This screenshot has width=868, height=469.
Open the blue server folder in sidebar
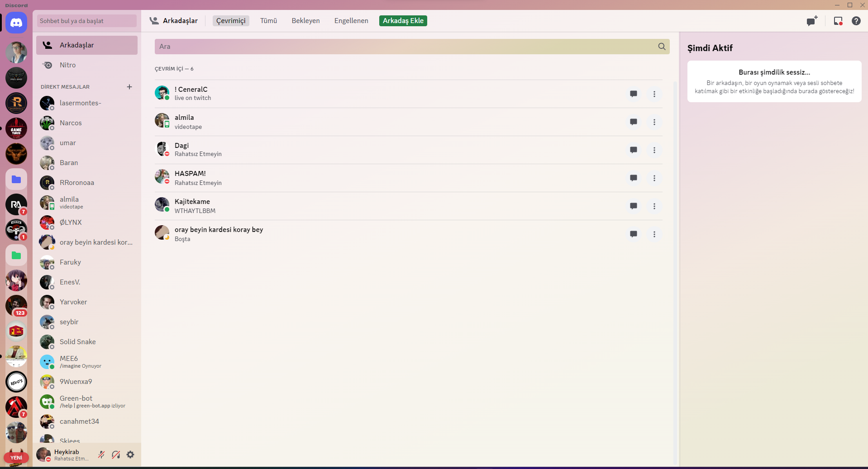[x=16, y=180]
